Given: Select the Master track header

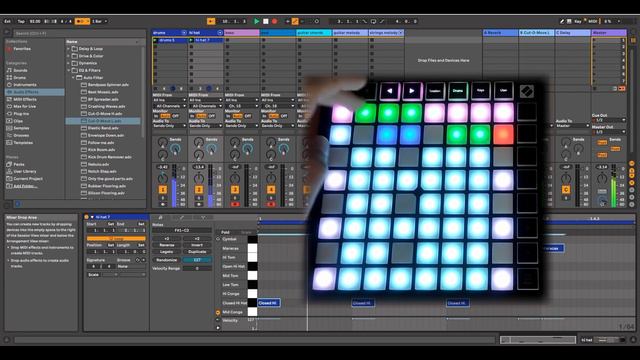Looking at the screenshot, I should point(609,33).
